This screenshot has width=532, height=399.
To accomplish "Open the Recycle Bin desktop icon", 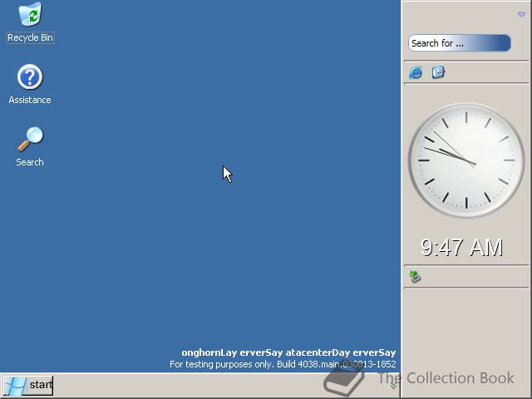I will pos(30,14).
